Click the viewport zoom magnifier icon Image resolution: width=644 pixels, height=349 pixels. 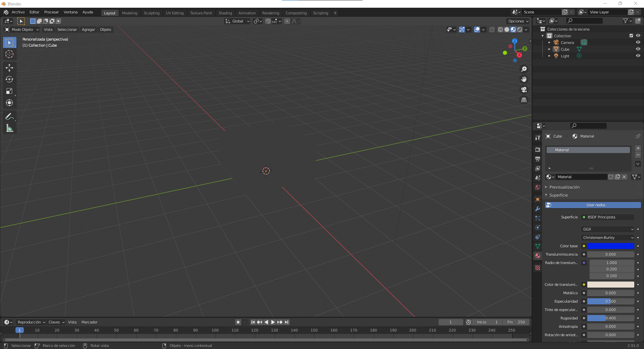coord(524,69)
